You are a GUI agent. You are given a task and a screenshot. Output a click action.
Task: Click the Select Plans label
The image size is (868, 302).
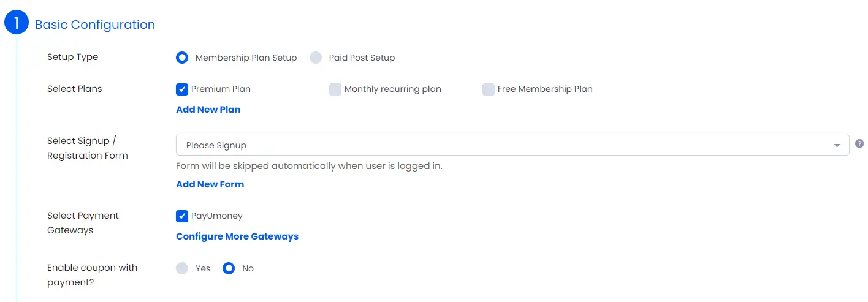75,89
